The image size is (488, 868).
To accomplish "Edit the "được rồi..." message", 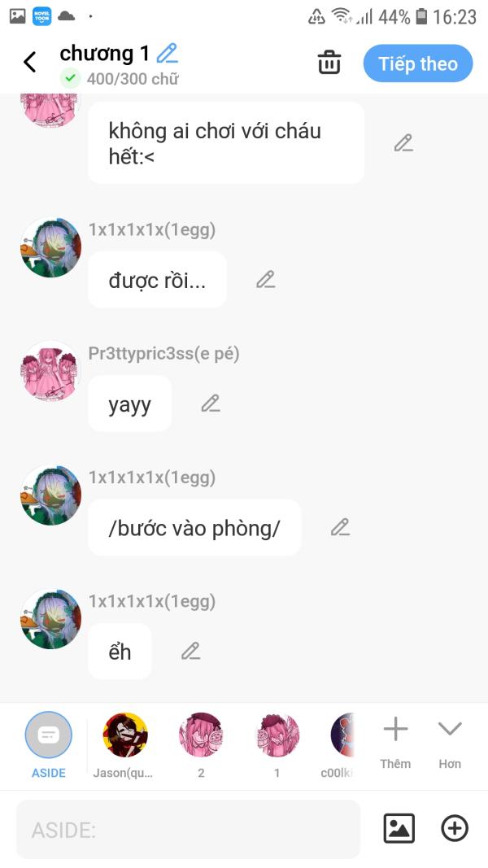I will 266,280.
